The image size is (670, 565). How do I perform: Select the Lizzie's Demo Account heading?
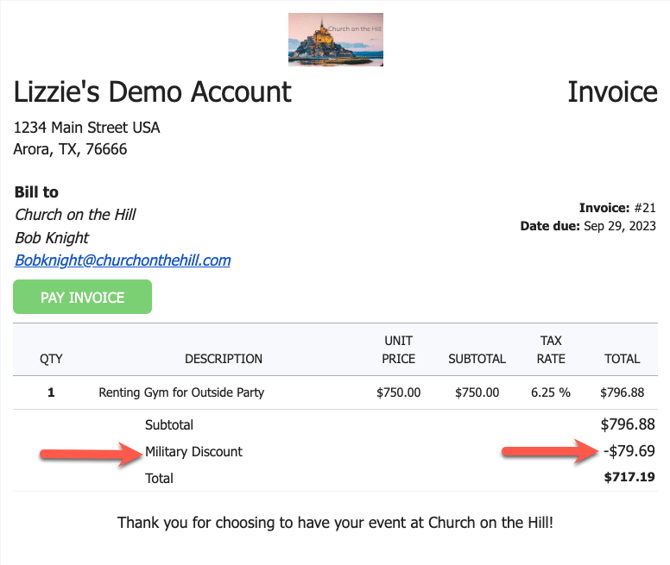point(152,92)
